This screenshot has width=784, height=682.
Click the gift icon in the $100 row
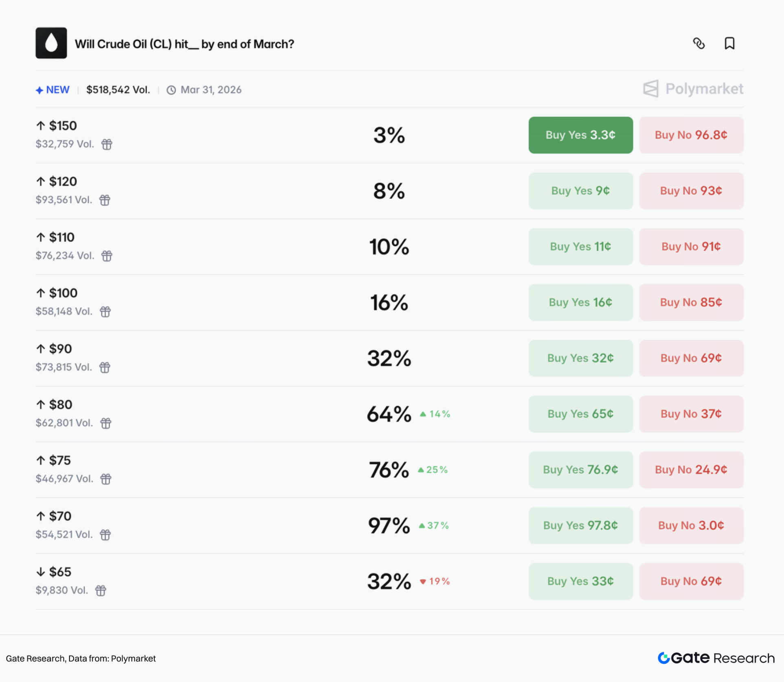[105, 312]
